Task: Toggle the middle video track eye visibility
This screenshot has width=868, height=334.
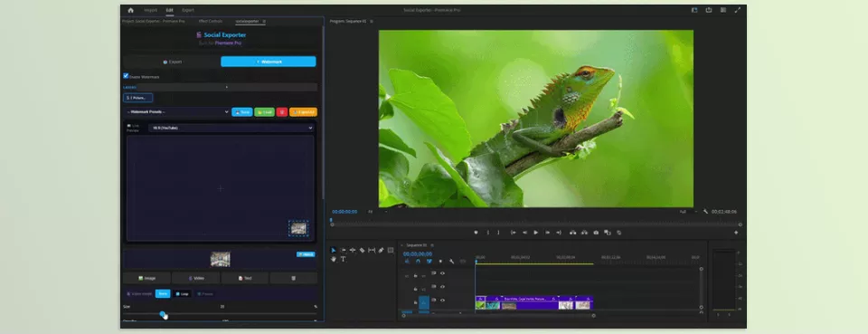Action: click(442, 287)
